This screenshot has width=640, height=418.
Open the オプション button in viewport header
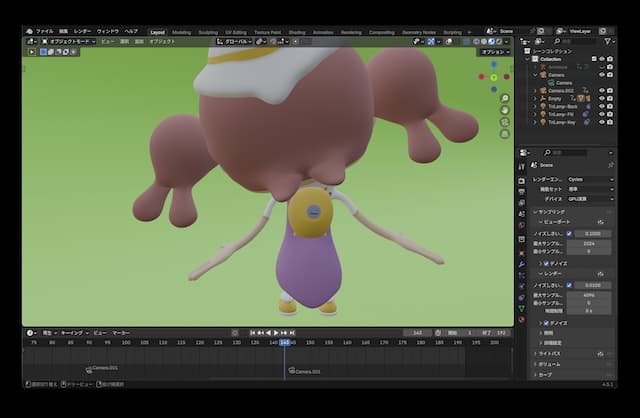tap(493, 51)
